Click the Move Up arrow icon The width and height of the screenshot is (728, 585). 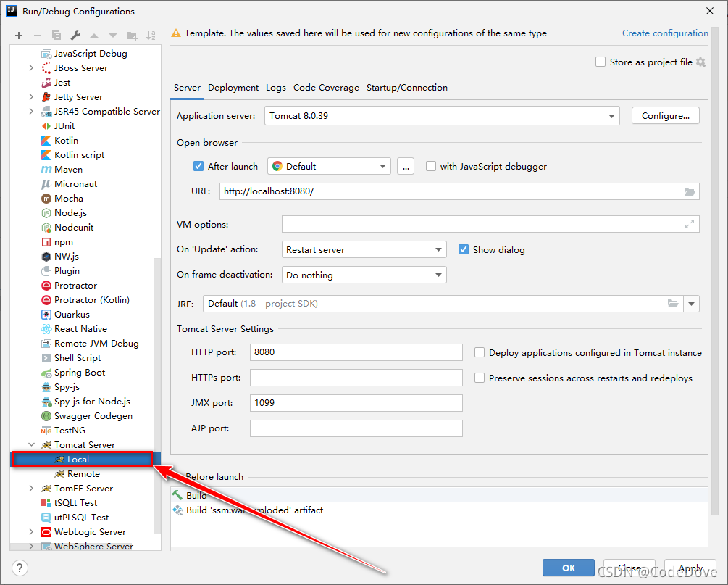[94, 36]
